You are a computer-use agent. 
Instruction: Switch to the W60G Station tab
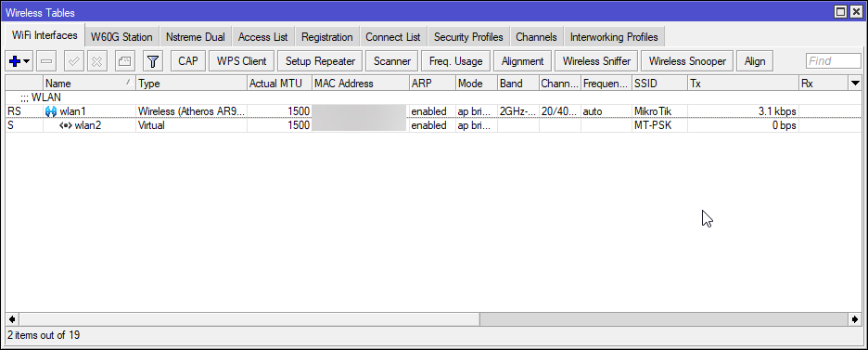tap(121, 37)
